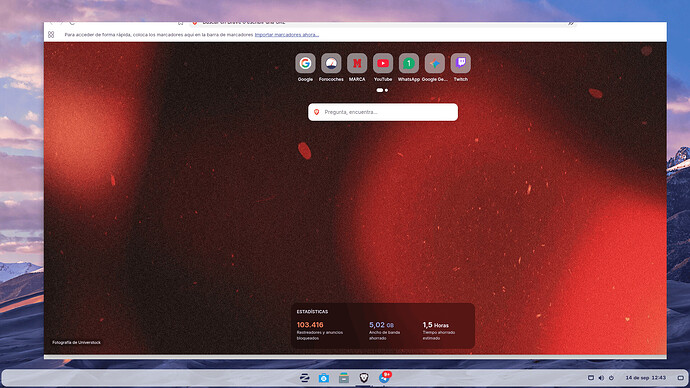Open the YouTube shortcut tile

[x=383, y=63]
